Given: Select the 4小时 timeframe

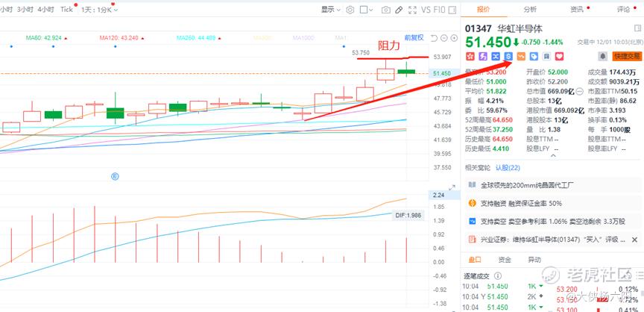Looking at the screenshot, I should (x=46, y=10).
